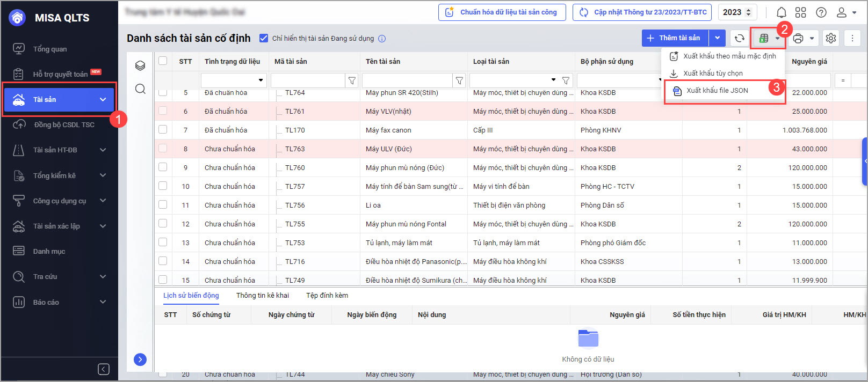
Task: Open the notifications bell
Action: click(x=782, y=12)
